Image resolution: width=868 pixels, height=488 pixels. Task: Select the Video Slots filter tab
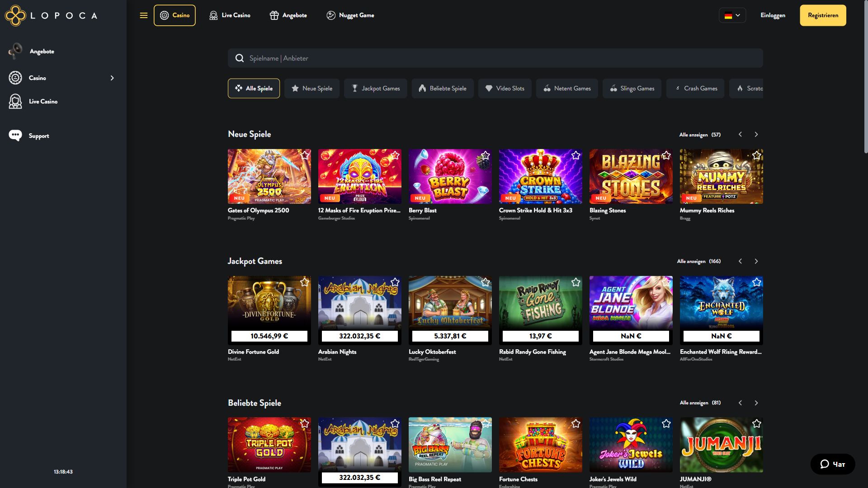click(x=505, y=89)
